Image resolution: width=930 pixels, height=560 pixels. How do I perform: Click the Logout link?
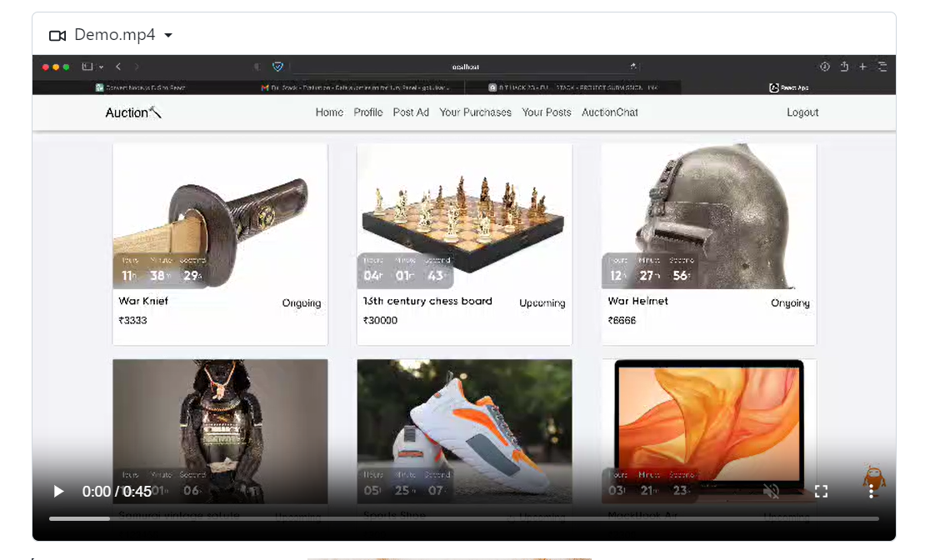(802, 112)
